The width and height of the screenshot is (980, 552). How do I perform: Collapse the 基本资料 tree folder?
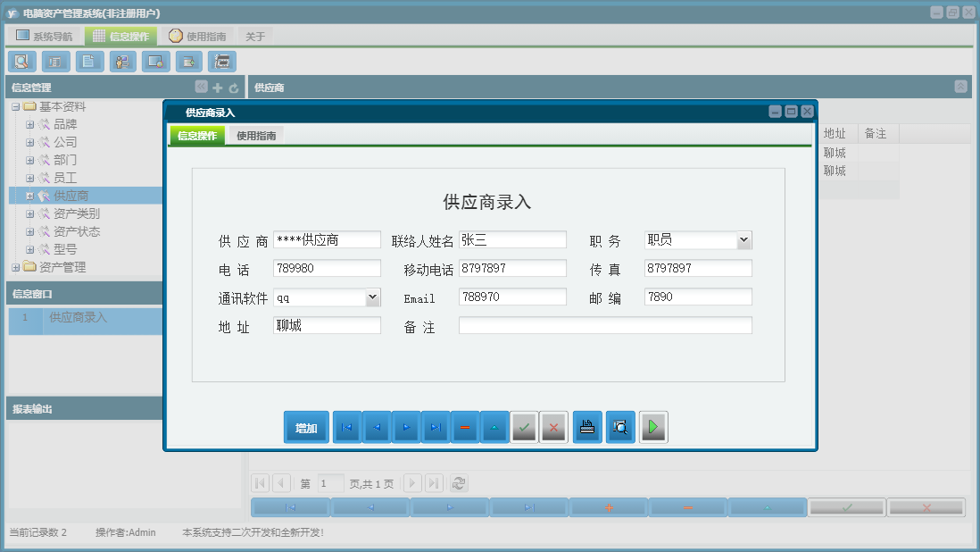[x=16, y=107]
